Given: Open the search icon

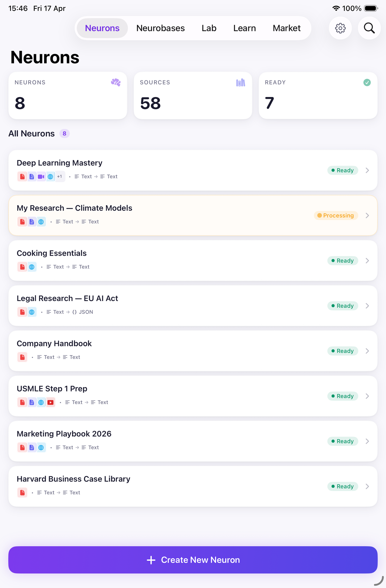Looking at the screenshot, I should (369, 28).
